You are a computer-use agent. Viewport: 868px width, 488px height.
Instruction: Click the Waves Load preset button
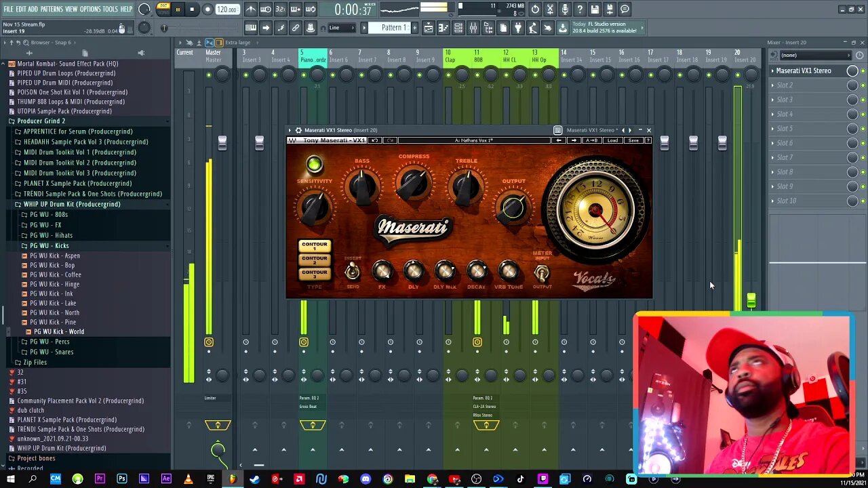[612, 140]
